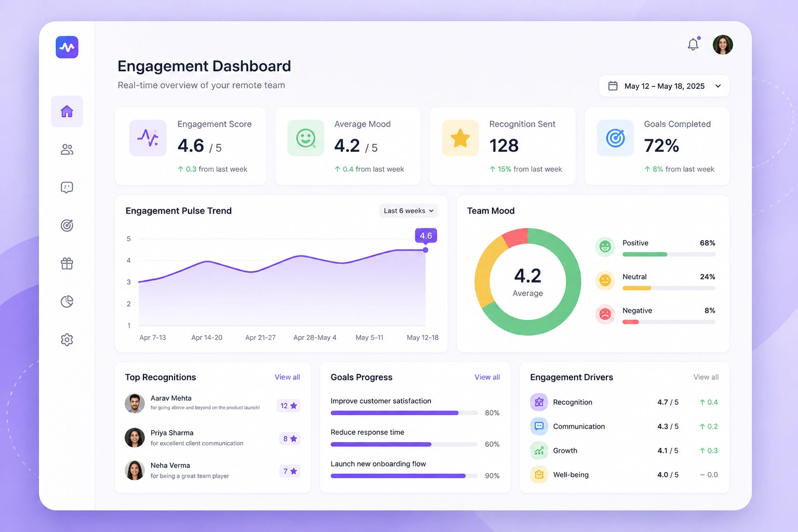Click the Goals Completed target icon
Screen dimensions: 798x532
coord(615,138)
